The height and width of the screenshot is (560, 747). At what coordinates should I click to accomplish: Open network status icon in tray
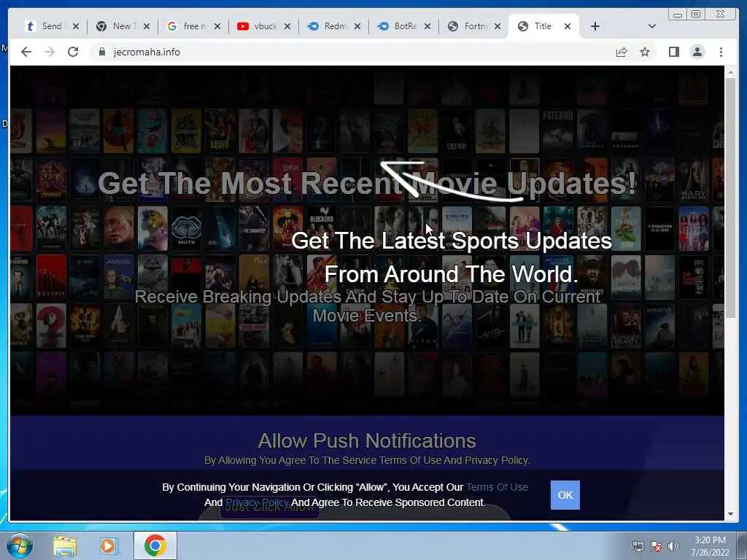(638, 546)
